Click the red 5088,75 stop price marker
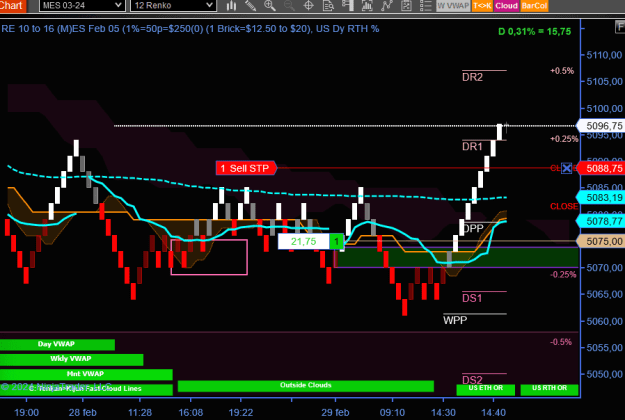The image size is (625, 420). [601, 168]
